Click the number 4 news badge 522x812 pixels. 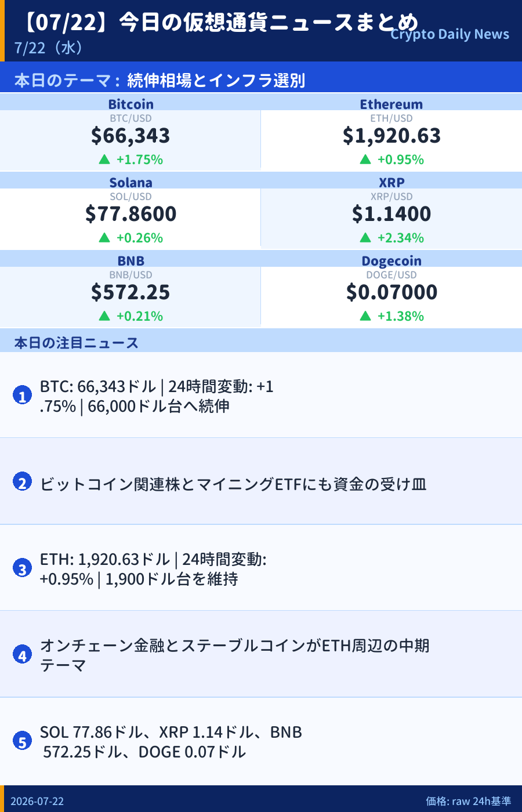click(x=22, y=655)
